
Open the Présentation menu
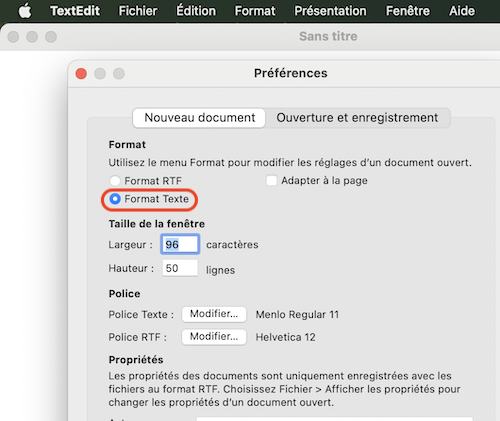tap(330, 11)
